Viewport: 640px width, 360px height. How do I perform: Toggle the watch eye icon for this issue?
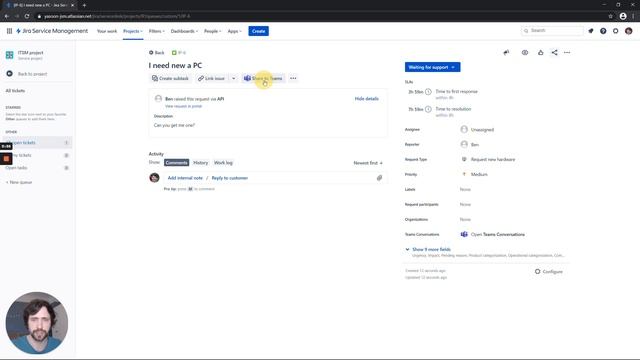(x=525, y=53)
